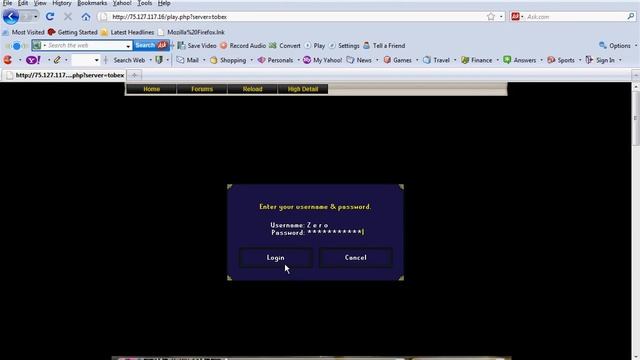Viewport: 640px width, 360px height.
Task: Expand the Sign In dropdown arrow
Action: click(620, 60)
